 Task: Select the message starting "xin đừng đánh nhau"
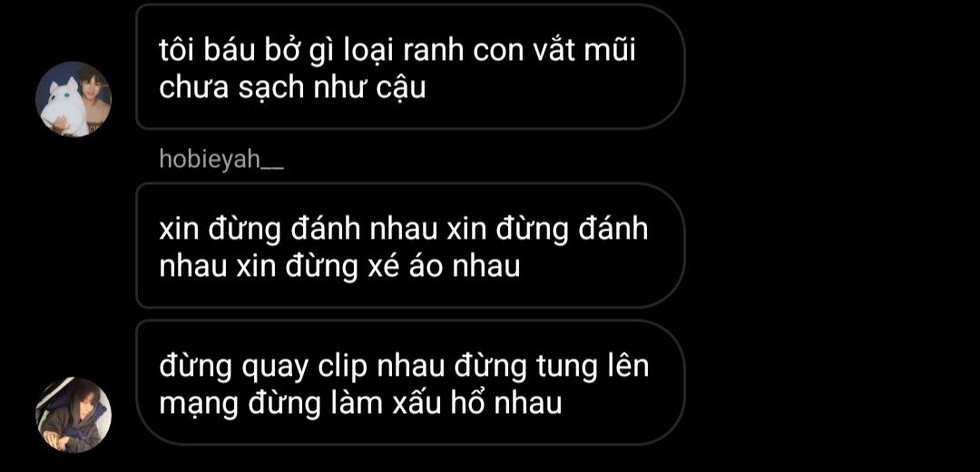pyautogui.click(x=410, y=245)
